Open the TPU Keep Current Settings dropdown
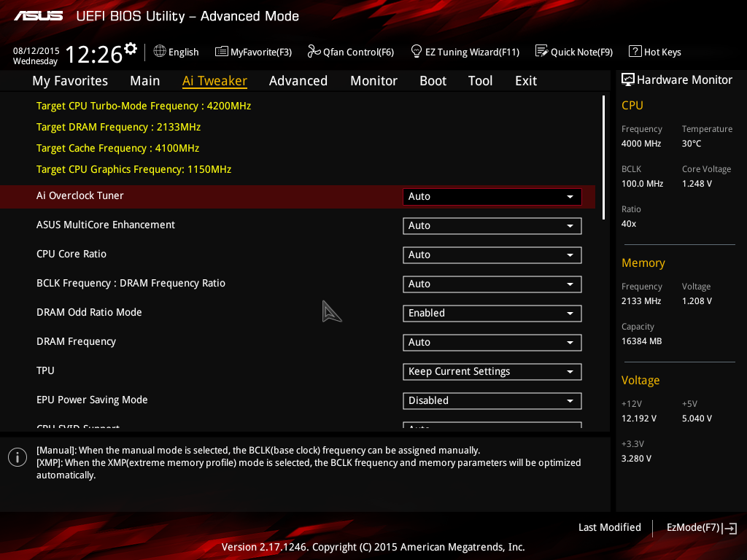The width and height of the screenshot is (747, 560). pos(492,371)
